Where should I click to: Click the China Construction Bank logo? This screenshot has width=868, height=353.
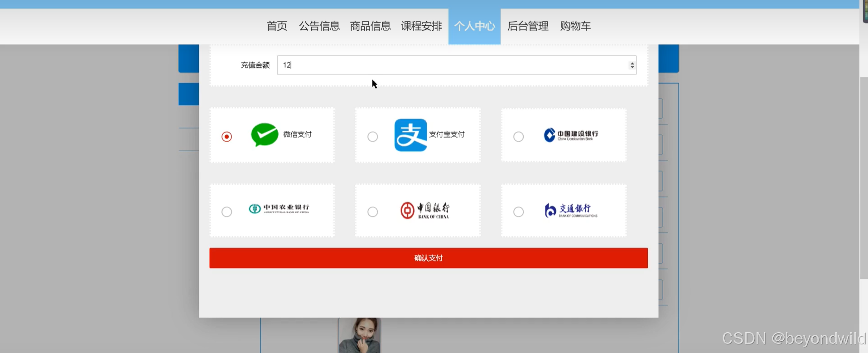571,135
